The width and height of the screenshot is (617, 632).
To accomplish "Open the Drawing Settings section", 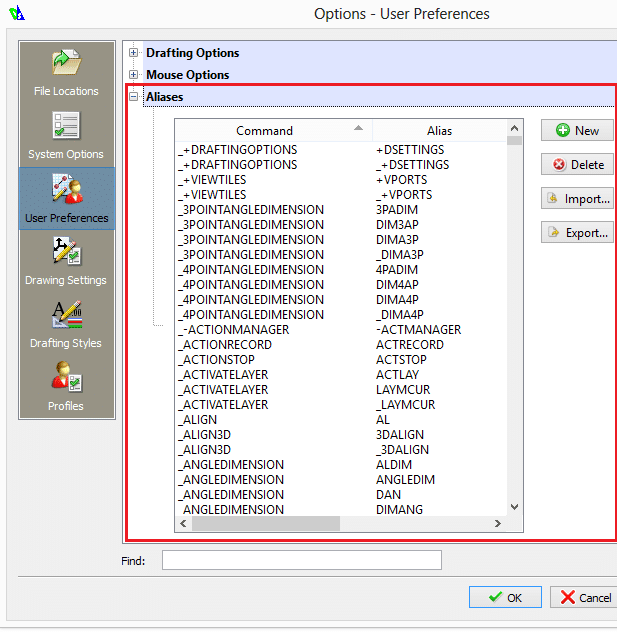I will [66, 261].
